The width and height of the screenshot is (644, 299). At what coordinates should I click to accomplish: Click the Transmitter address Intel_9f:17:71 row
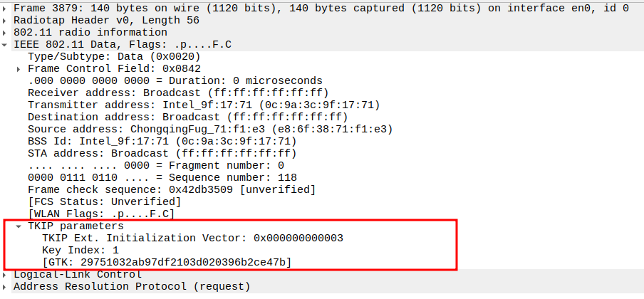(203, 105)
